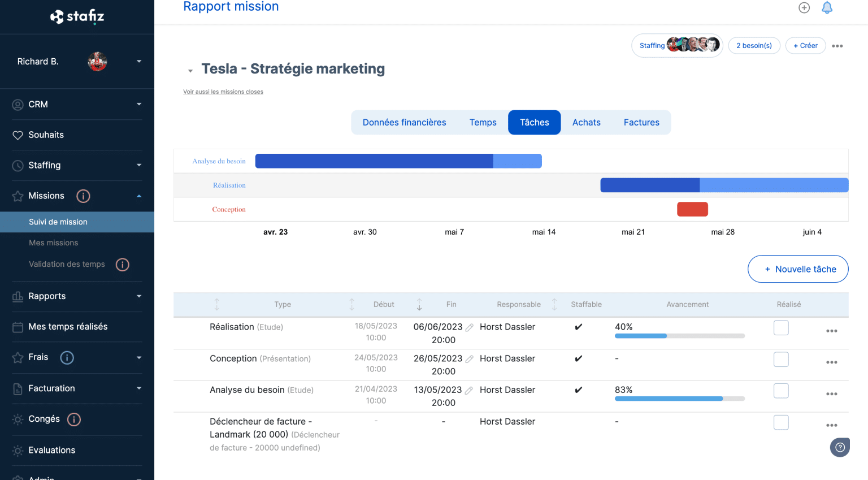Open three-dot menu for Conception row

tap(831, 362)
